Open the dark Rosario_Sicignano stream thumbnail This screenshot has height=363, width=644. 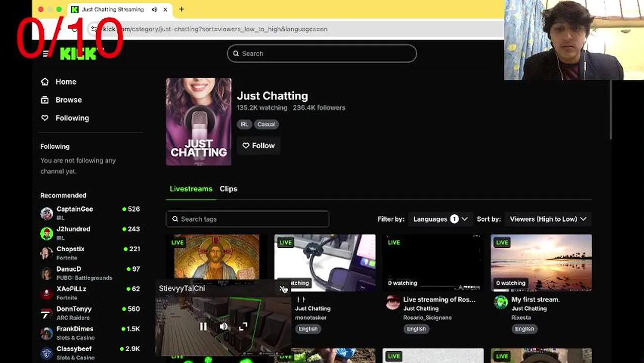(x=433, y=262)
